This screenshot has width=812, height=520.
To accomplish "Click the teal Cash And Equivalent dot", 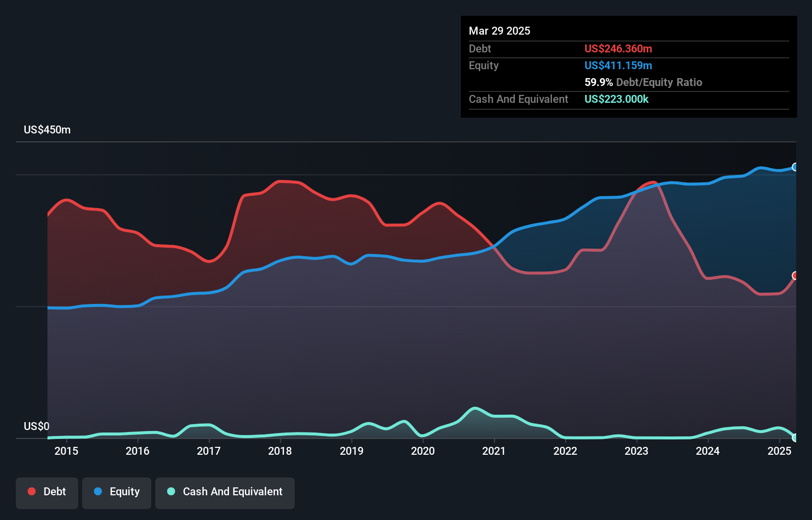I will coord(171,491).
